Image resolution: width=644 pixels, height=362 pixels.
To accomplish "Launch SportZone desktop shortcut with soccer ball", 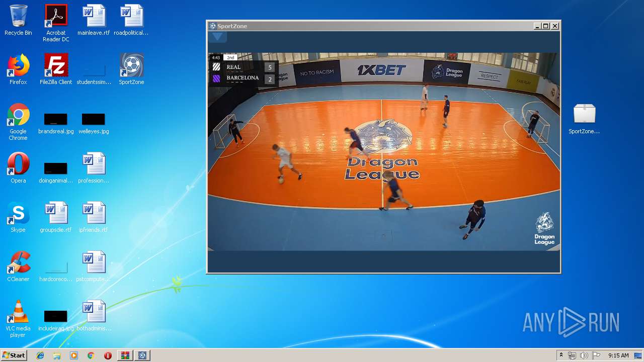I will click(131, 69).
